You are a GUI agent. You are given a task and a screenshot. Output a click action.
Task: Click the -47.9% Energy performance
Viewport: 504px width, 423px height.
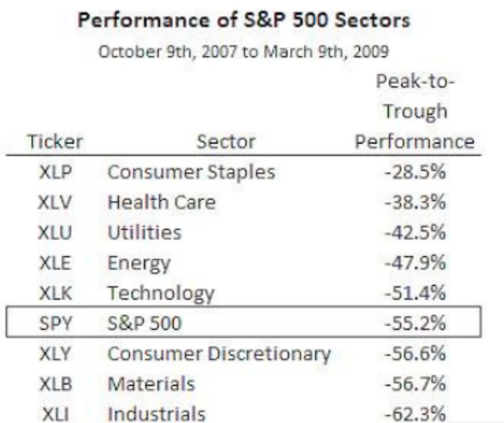tap(415, 263)
